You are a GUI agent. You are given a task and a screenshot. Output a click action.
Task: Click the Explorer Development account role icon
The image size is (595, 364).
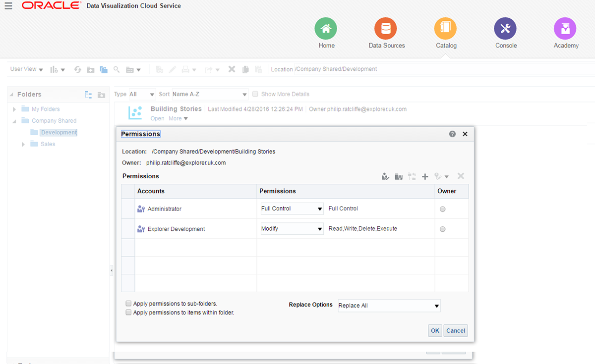tap(141, 229)
